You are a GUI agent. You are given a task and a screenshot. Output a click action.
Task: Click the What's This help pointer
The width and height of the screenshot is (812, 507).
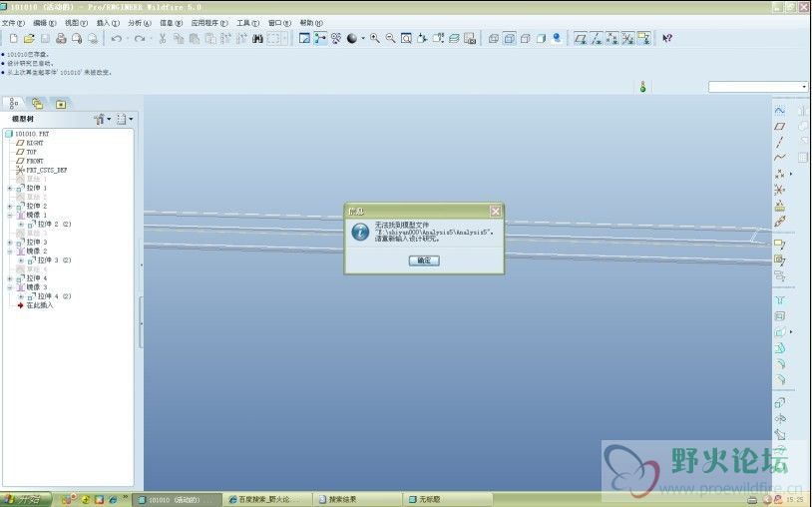(x=667, y=38)
